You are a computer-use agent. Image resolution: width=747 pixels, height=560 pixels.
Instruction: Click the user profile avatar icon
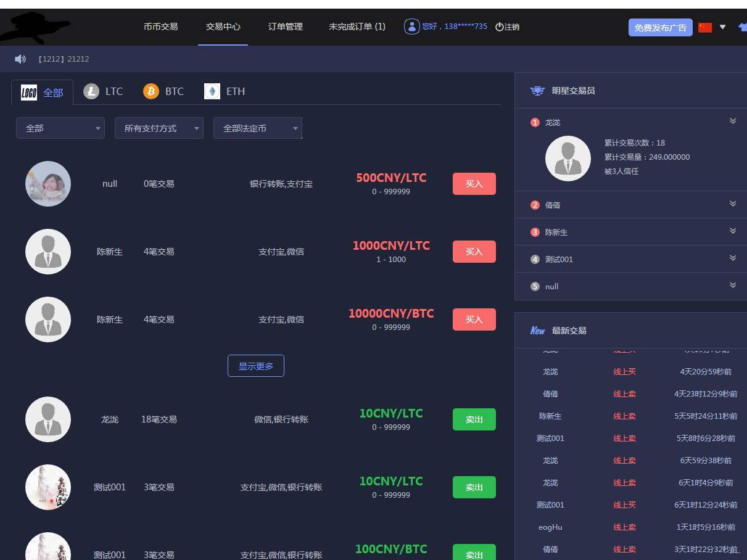click(x=411, y=27)
